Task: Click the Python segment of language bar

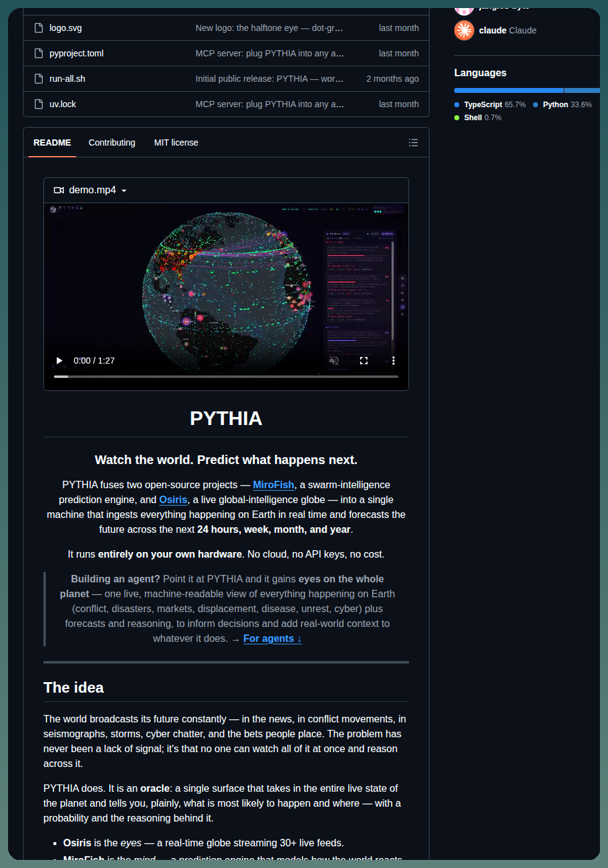Action: (x=582, y=90)
